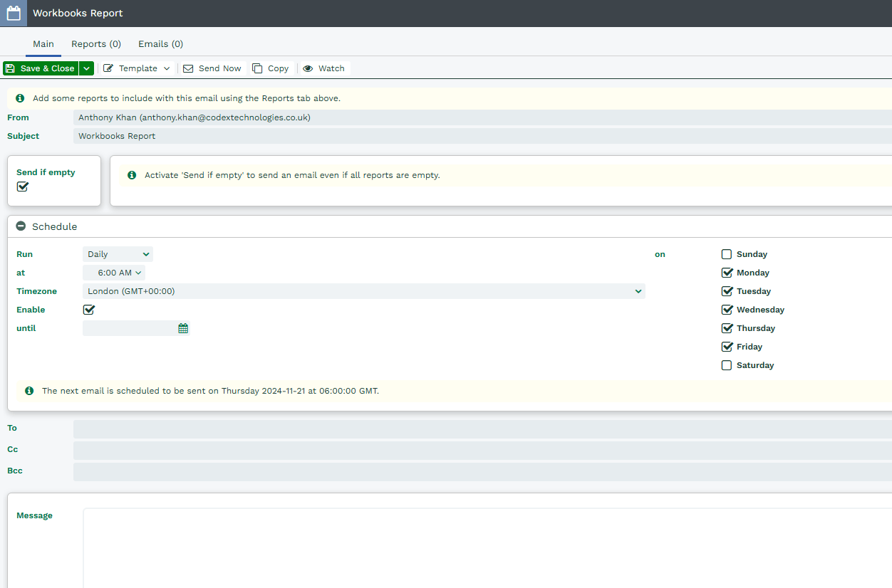Check the Saturday checkbox
This screenshot has height=588, width=892.
click(x=727, y=365)
